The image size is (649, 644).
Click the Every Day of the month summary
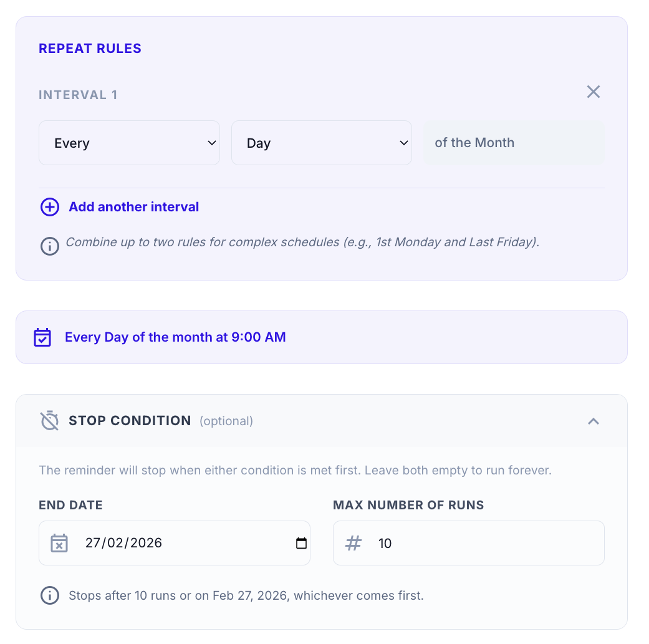[175, 337]
